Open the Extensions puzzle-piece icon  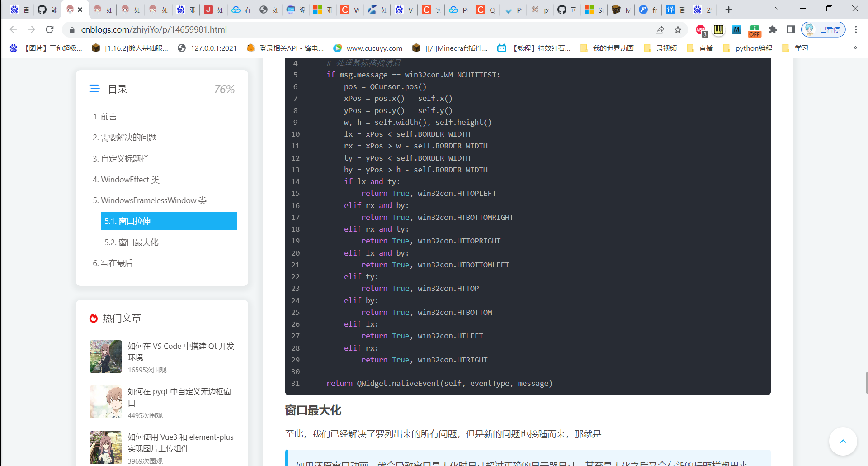click(x=773, y=30)
